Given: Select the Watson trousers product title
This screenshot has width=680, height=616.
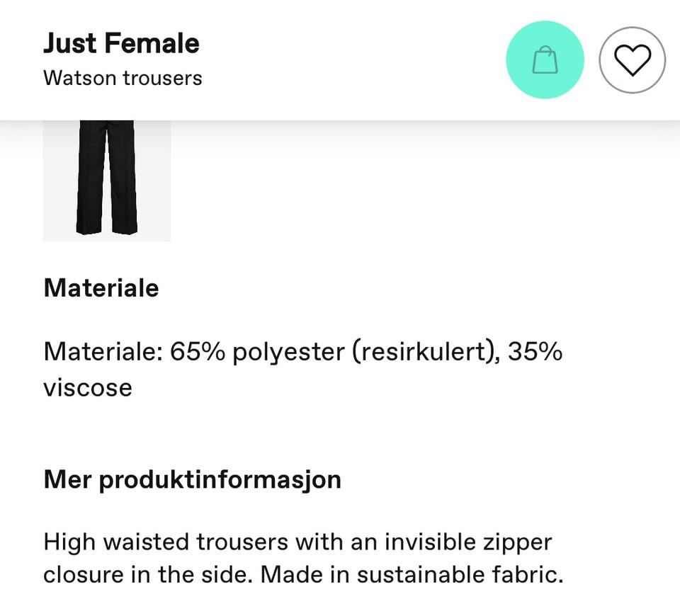Looking at the screenshot, I should 123,79.
